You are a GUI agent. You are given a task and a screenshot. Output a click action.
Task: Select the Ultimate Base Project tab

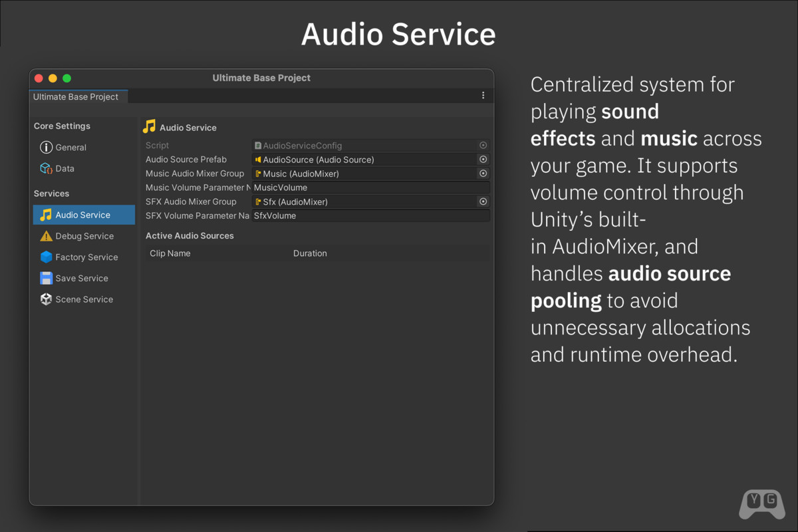click(x=76, y=97)
